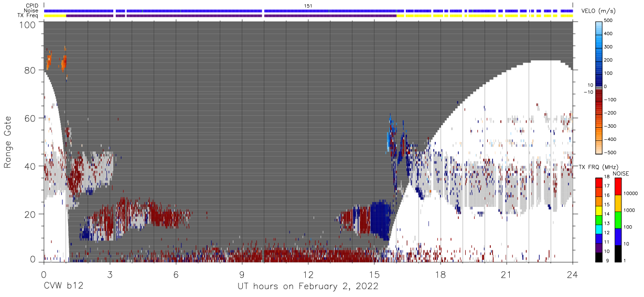Click the 10000 tick on NOISE legend
644x297 pixels.
[630, 193]
